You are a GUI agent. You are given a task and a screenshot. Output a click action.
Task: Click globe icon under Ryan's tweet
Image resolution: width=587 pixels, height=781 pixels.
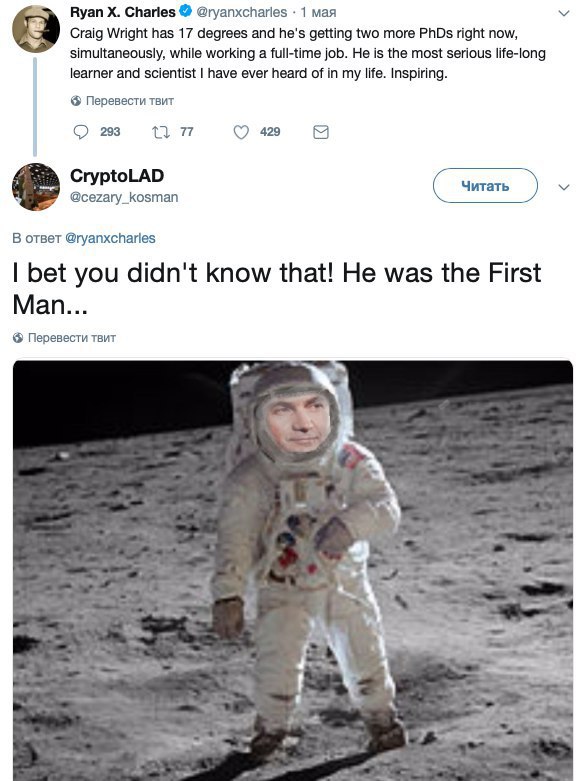pyautogui.click(x=76, y=101)
